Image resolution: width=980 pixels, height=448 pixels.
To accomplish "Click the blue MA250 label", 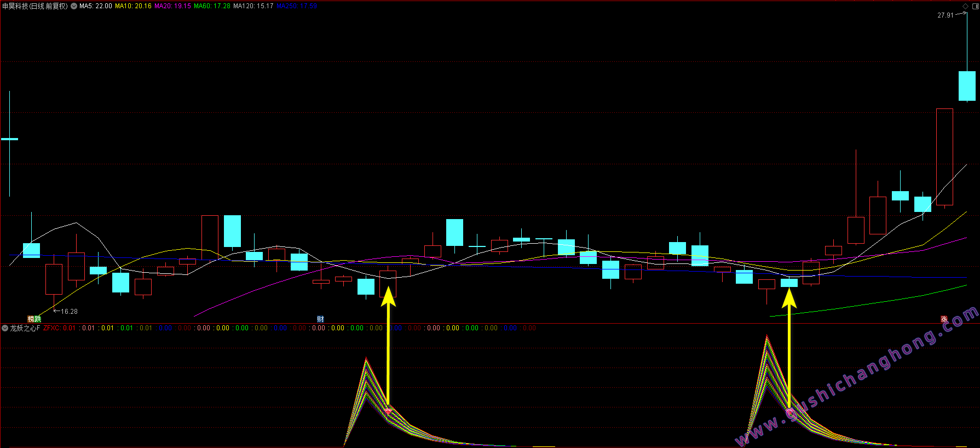I will click(297, 6).
